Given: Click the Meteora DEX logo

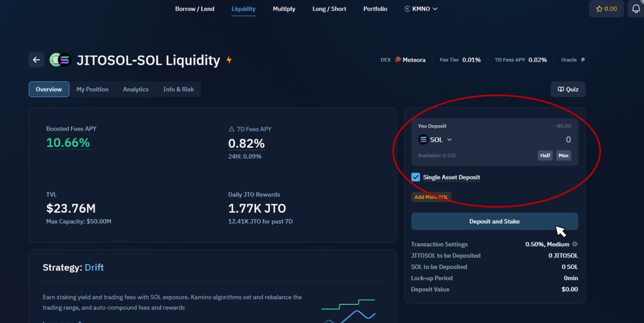Looking at the screenshot, I should pos(398,60).
